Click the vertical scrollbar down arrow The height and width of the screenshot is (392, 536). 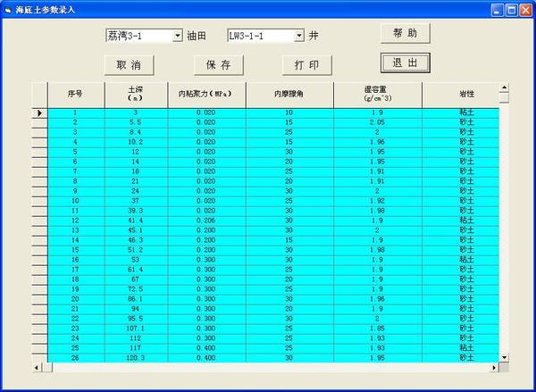504,356
